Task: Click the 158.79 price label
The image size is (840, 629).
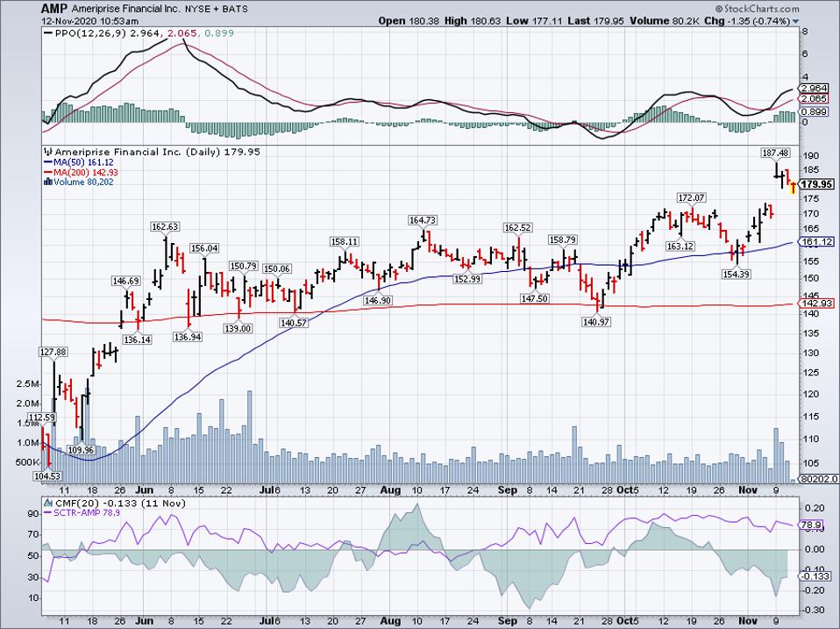Action: click(563, 240)
